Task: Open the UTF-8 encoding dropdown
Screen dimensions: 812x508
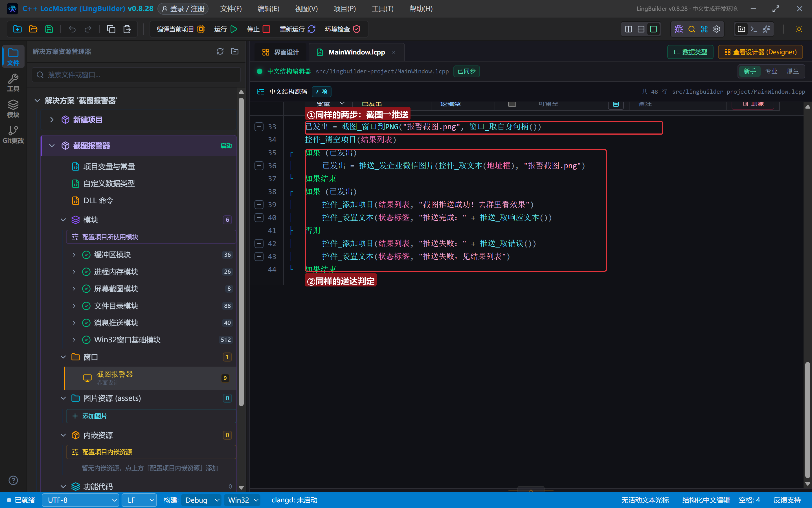Action: point(81,500)
